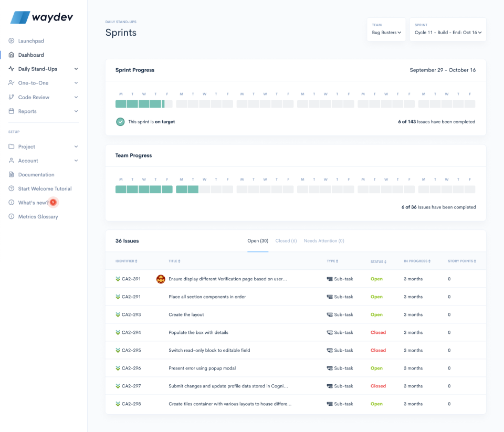This screenshot has width=504, height=432.
Task: Sort issues by Status column arrows
Action: 385,261
